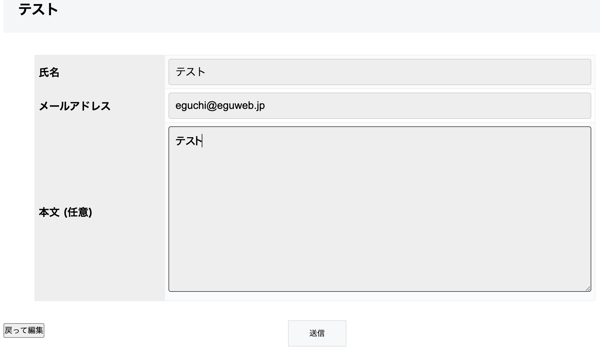
Task: Click the gray header bar beside title
Action: click(x=321, y=16)
